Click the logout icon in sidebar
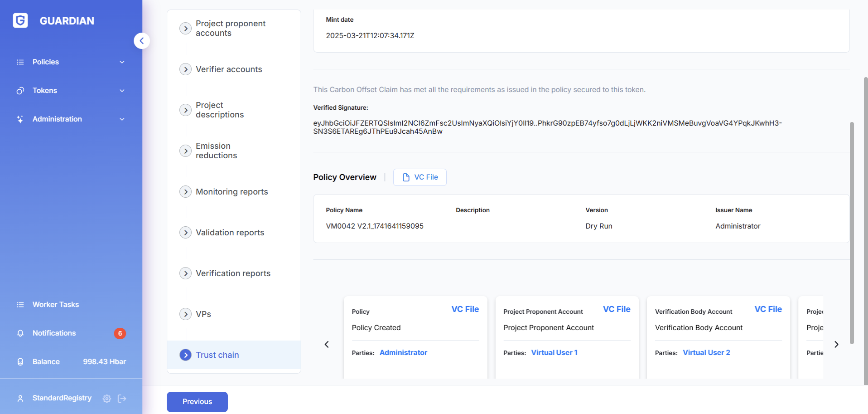Image resolution: width=868 pixels, height=414 pixels. point(122,399)
